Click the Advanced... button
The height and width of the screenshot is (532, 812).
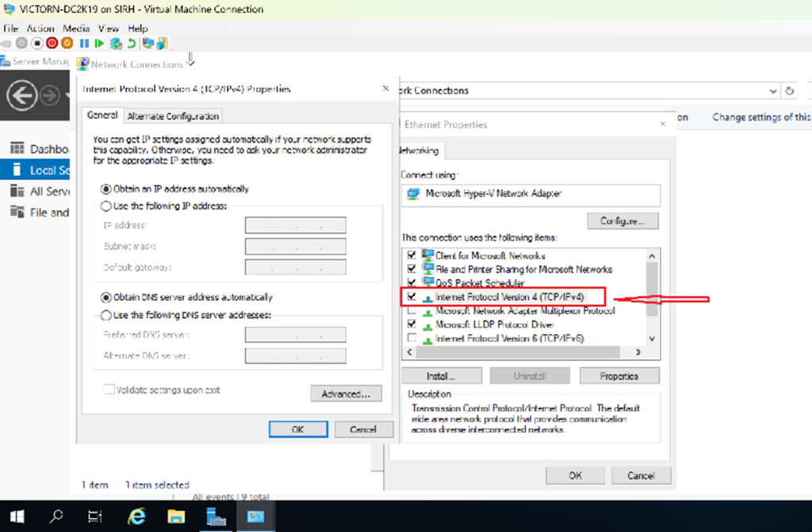pos(346,394)
